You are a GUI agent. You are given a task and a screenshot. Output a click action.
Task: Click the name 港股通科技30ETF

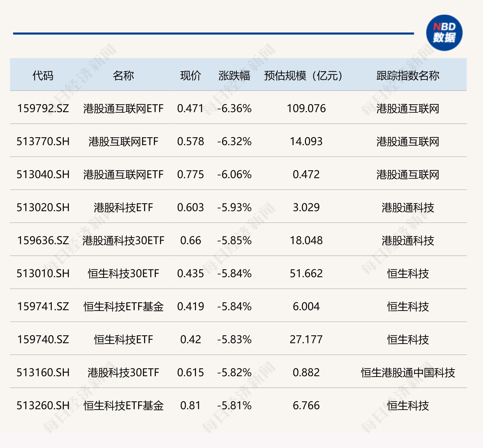[x=123, y=241]
